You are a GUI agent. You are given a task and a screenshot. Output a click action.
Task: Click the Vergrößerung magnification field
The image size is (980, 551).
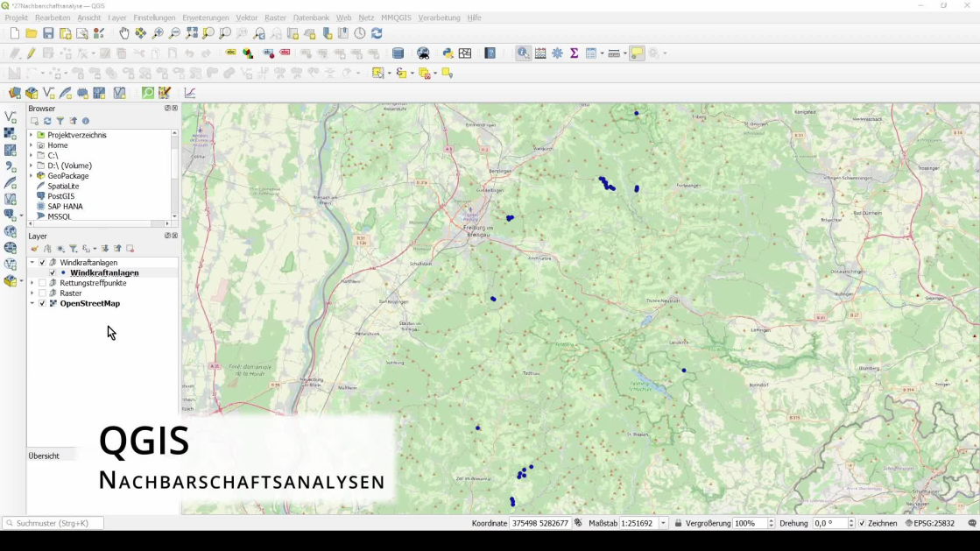[x=750, y=523]
